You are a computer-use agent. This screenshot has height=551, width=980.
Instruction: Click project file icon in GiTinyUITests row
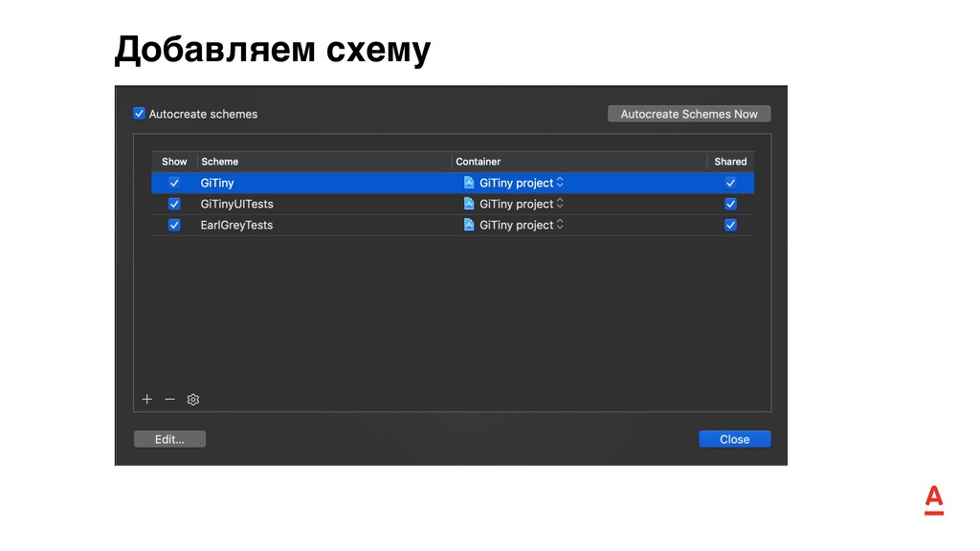click(x=469, y=204)
